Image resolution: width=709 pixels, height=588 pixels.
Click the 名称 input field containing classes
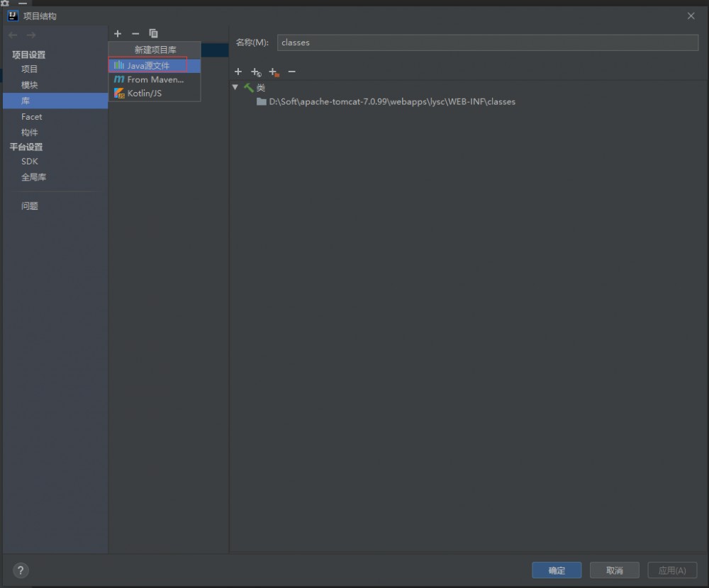488,43
